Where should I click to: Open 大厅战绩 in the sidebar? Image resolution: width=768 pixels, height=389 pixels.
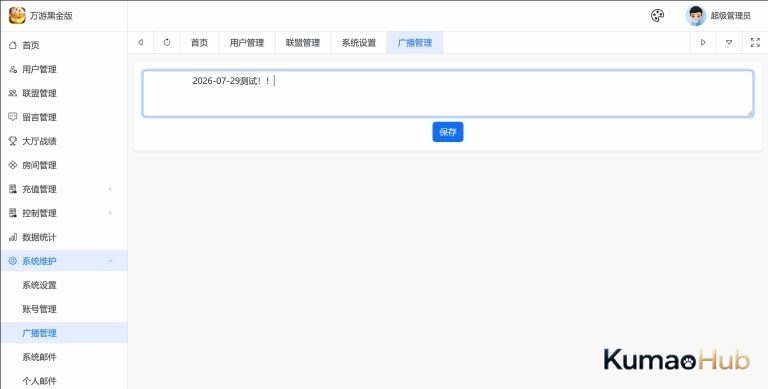click(64, 141)
